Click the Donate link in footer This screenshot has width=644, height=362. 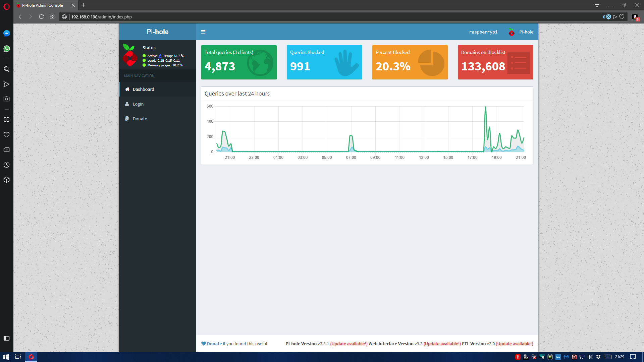point(214,344)
